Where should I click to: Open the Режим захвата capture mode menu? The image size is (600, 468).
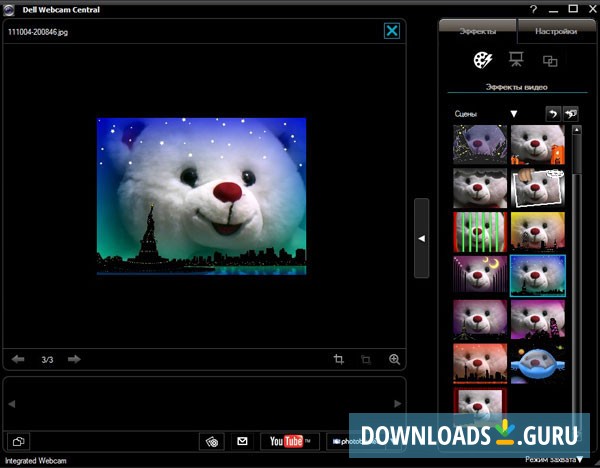point(554,460)
